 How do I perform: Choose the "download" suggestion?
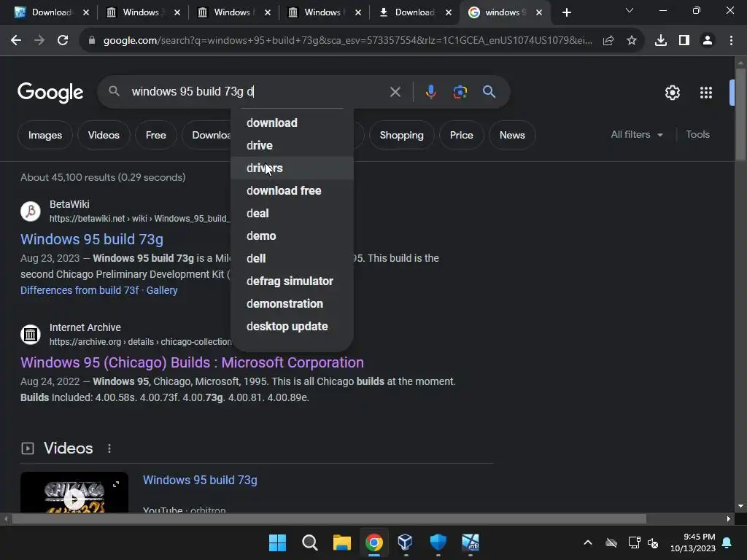[x=292, y=122]
